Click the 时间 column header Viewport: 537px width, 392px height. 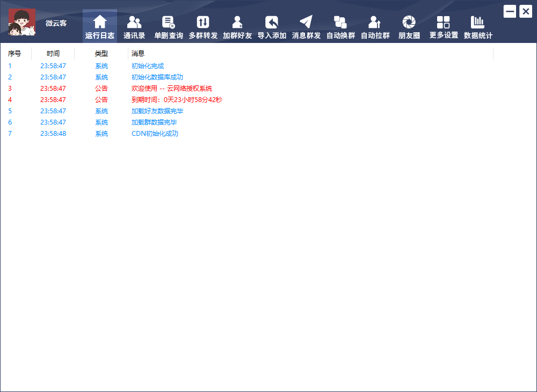coord(53,54)
